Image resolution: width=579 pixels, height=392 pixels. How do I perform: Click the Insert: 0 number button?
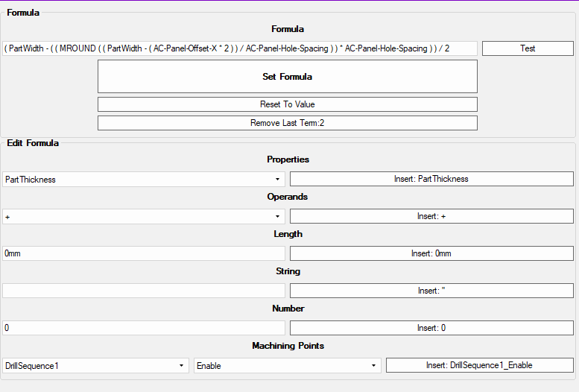431,328
